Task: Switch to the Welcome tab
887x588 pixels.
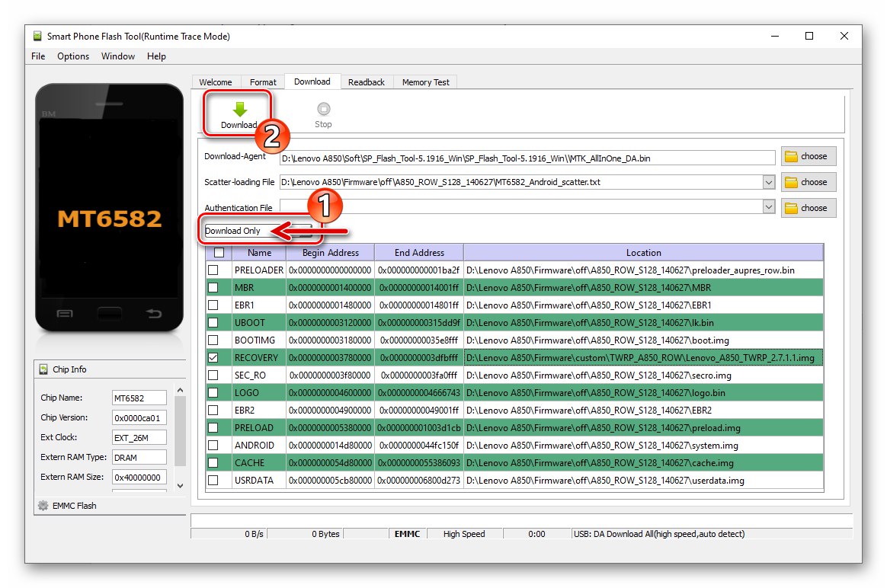Action: click(x=216, y=82)
